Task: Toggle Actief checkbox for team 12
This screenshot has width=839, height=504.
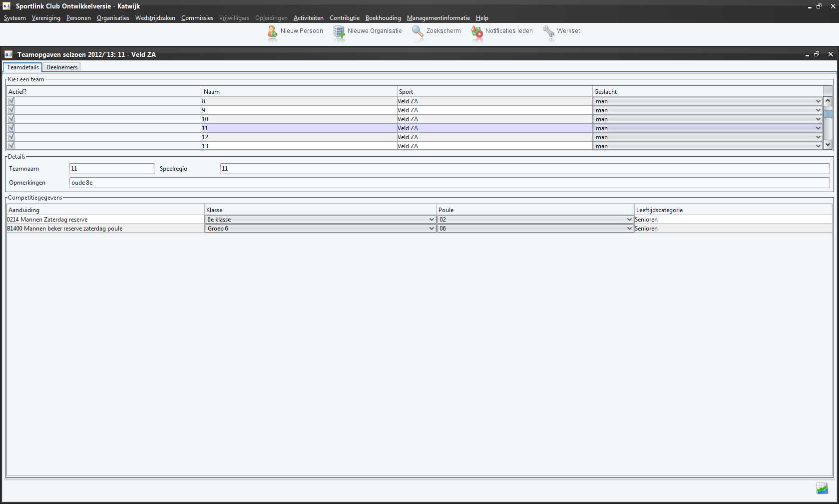Action: point(11,137)
